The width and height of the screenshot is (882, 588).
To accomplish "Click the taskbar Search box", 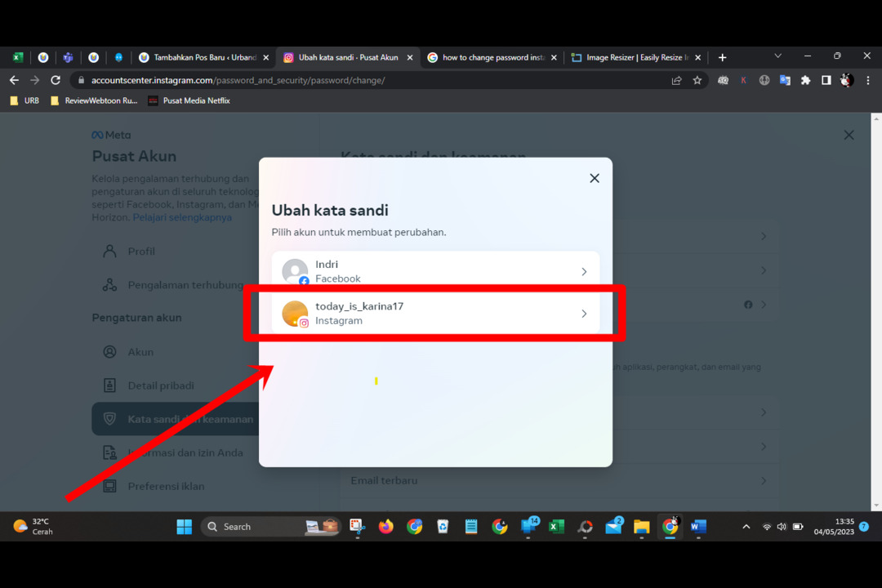I will 270,527.
